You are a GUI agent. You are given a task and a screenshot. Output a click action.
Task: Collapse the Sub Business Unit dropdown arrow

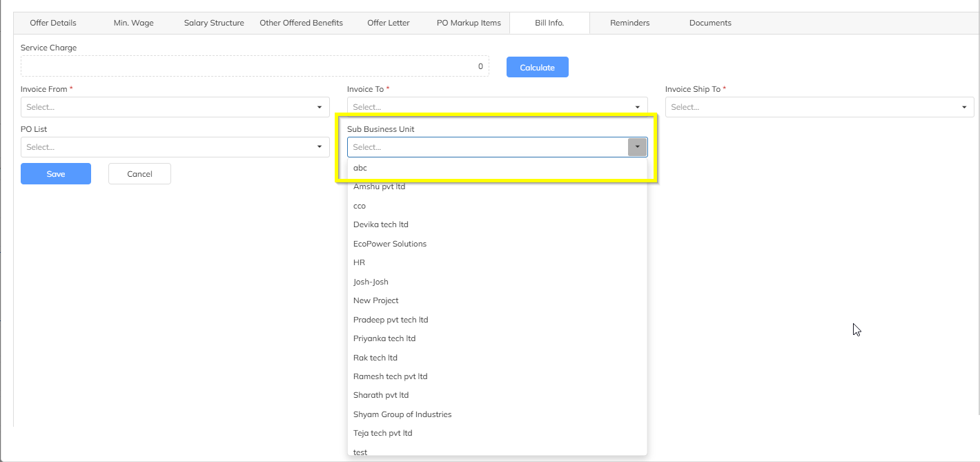click(x=637, y=147)
